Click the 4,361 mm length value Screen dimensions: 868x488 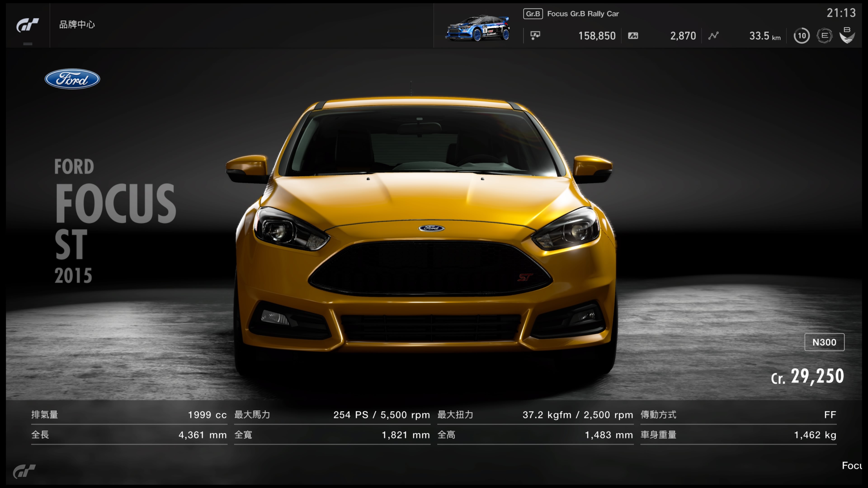203,435
